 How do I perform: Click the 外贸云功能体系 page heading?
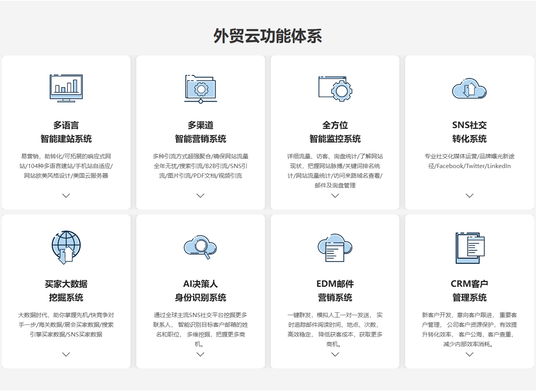point(268,36)
